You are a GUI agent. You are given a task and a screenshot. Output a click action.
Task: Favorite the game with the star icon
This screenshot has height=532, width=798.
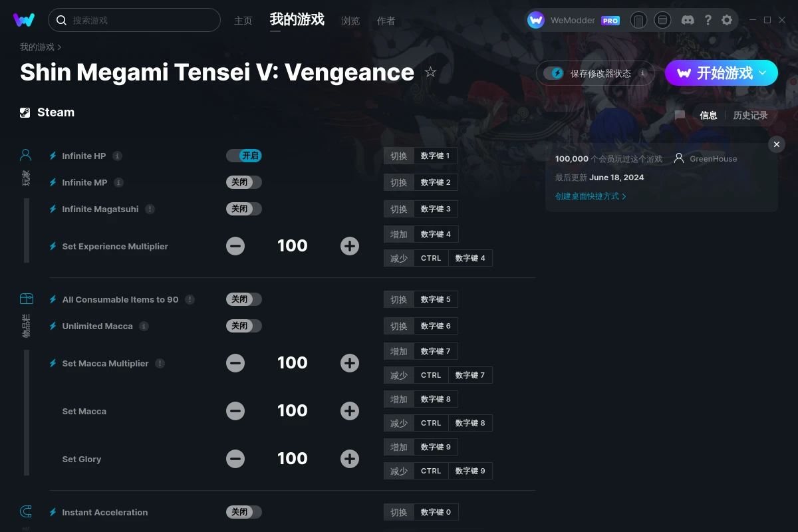[x=430, y=72]
